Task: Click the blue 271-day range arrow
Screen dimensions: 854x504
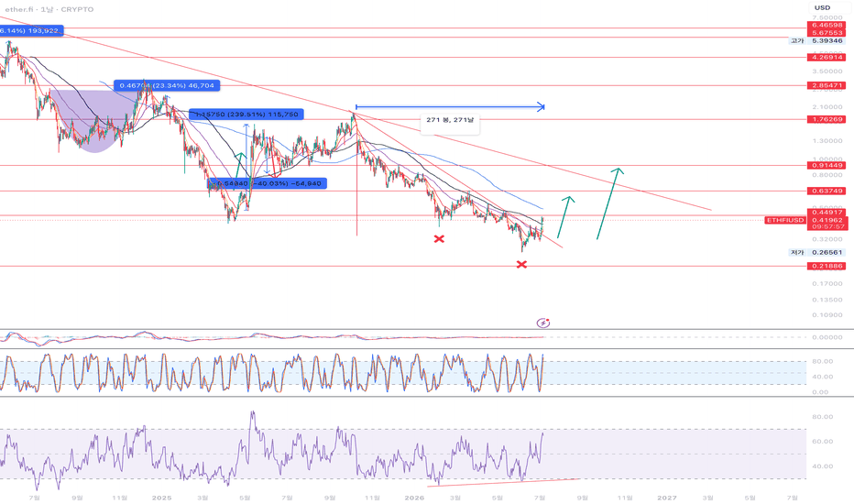Action: click(x=450, y=107)
